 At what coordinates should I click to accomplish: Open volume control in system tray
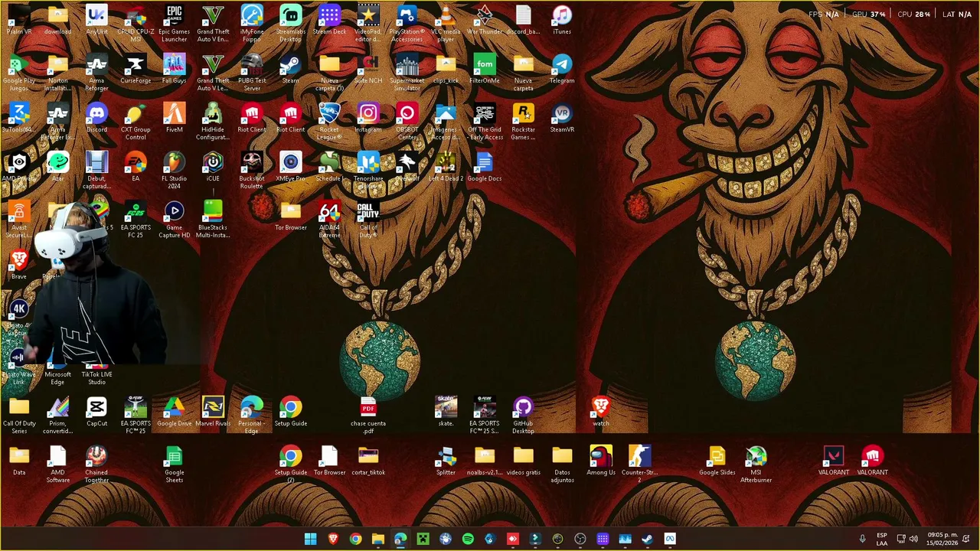click(913, 539)
